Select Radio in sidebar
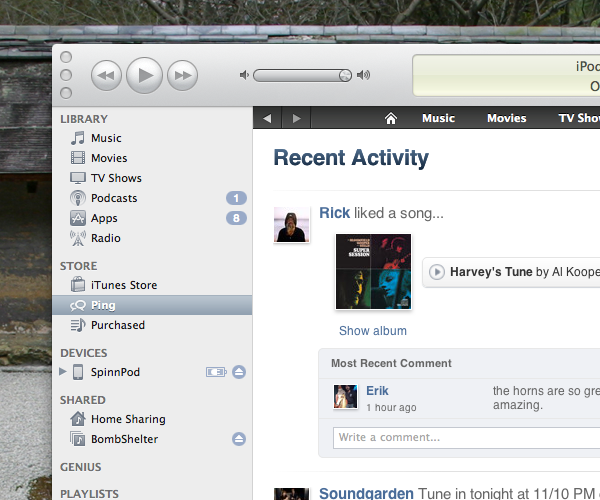Screen dimensions: 600x500 (x=106, y=238)
